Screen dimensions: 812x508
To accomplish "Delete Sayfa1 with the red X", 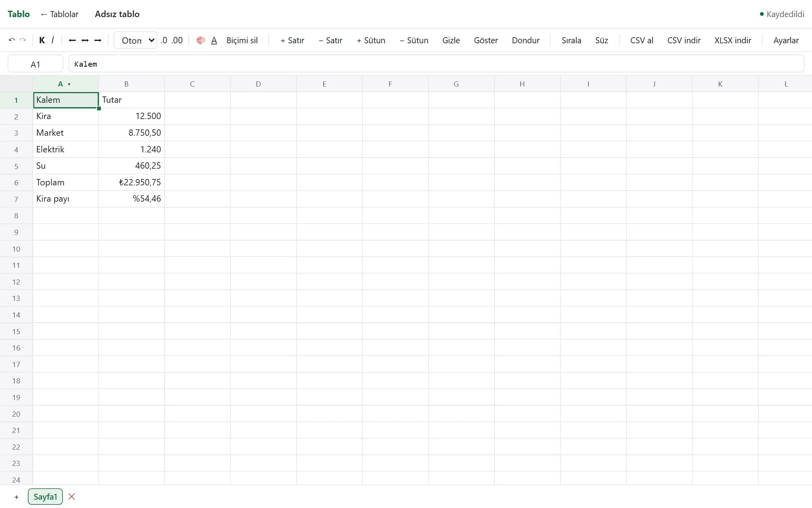I will click(x=72, y=496).
